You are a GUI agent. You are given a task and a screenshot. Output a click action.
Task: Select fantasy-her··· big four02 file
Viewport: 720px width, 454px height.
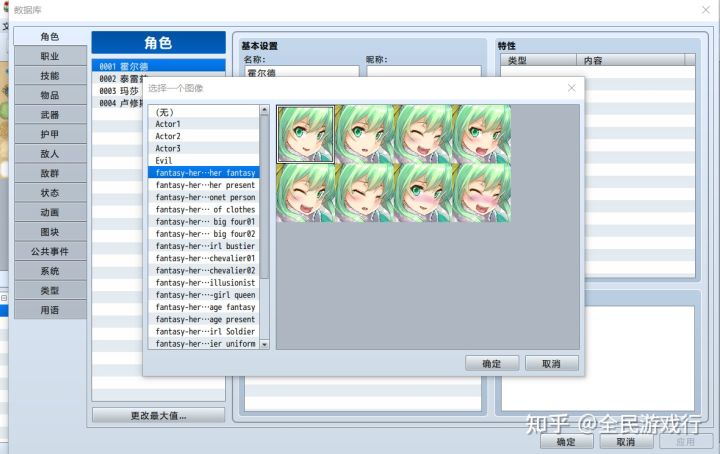[204, 234]
